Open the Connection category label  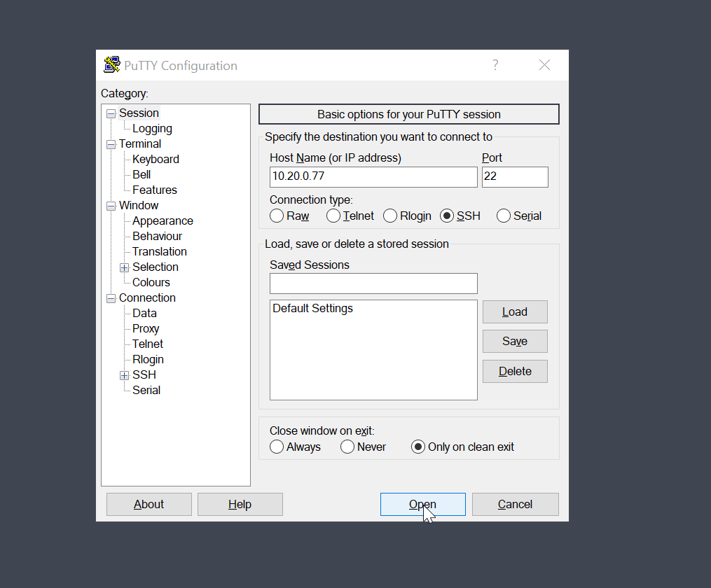pos(147,297)
